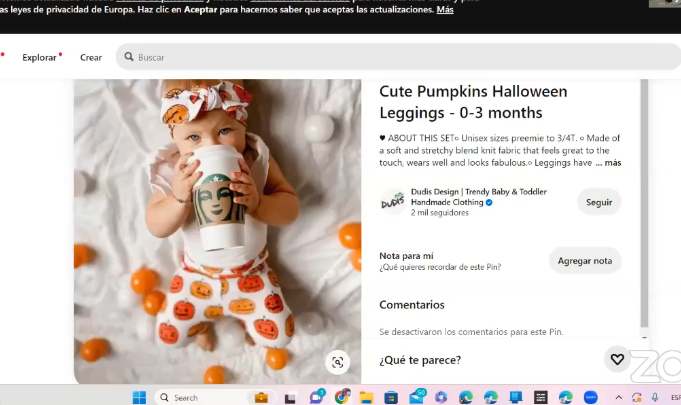
Task: Click the heart reaction icon
Action: pos(617,359)
